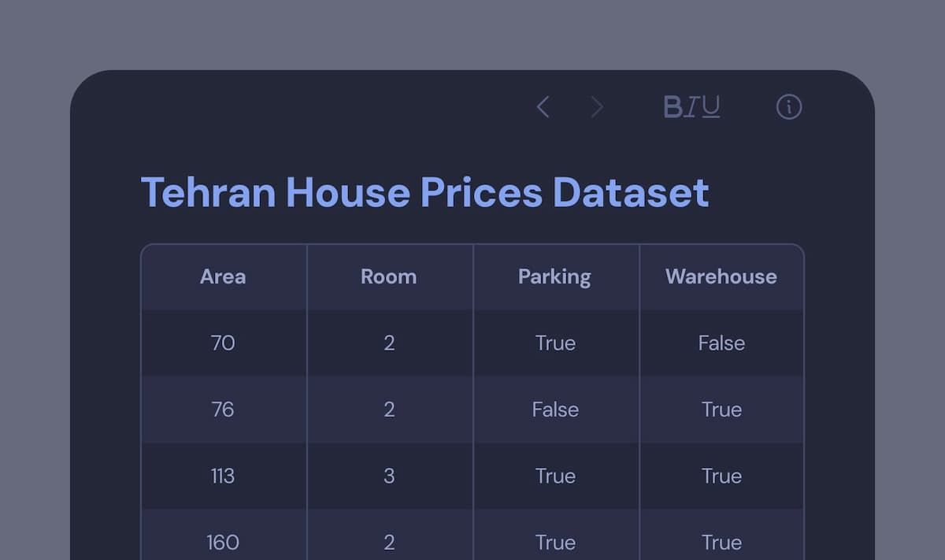
Task: Click the Warehouse cell showing False
Action: coord(721,343)
